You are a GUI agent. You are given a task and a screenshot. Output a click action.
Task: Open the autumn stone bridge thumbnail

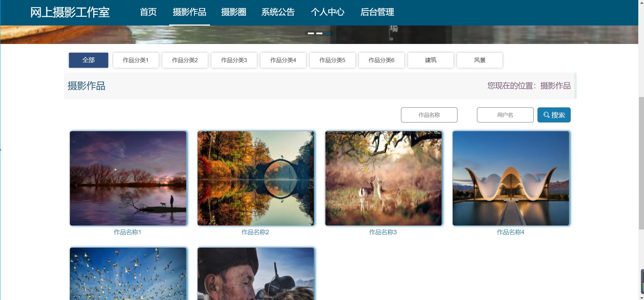point(256,178)
